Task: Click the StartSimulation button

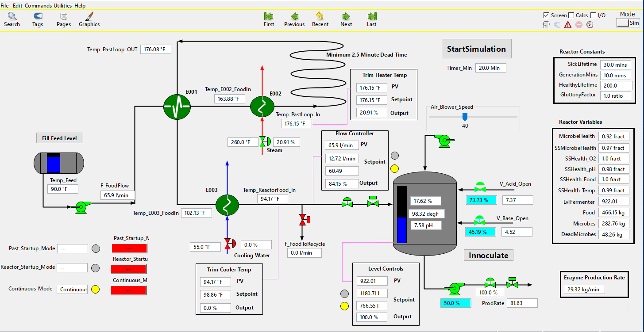Action: [476, 49]
